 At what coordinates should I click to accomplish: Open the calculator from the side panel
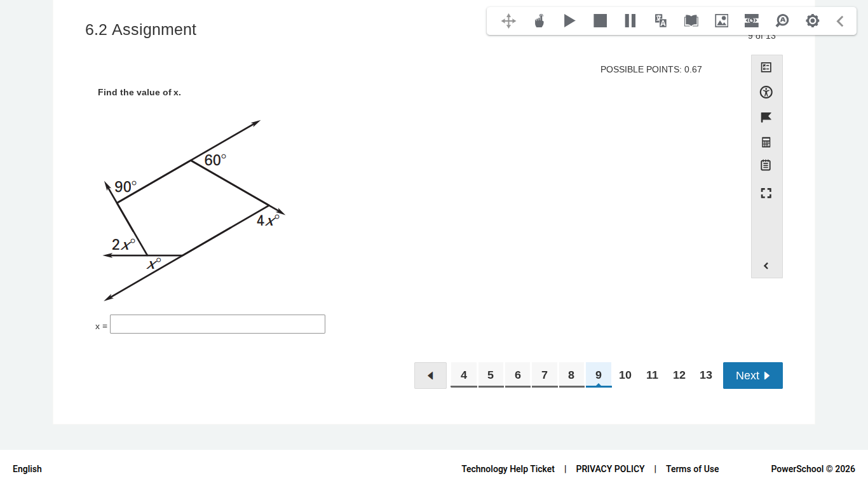point(766,142)
